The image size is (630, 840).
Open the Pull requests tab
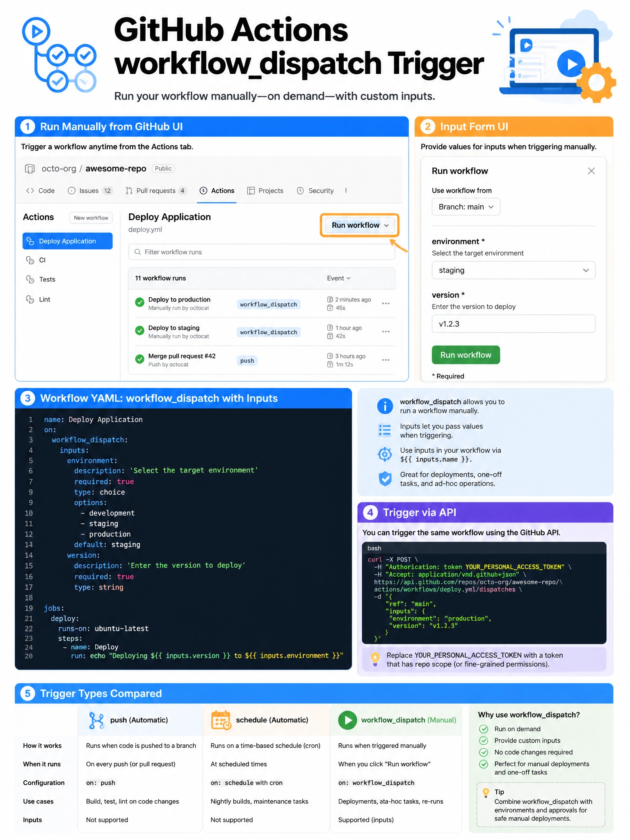[x=156, y=191]
